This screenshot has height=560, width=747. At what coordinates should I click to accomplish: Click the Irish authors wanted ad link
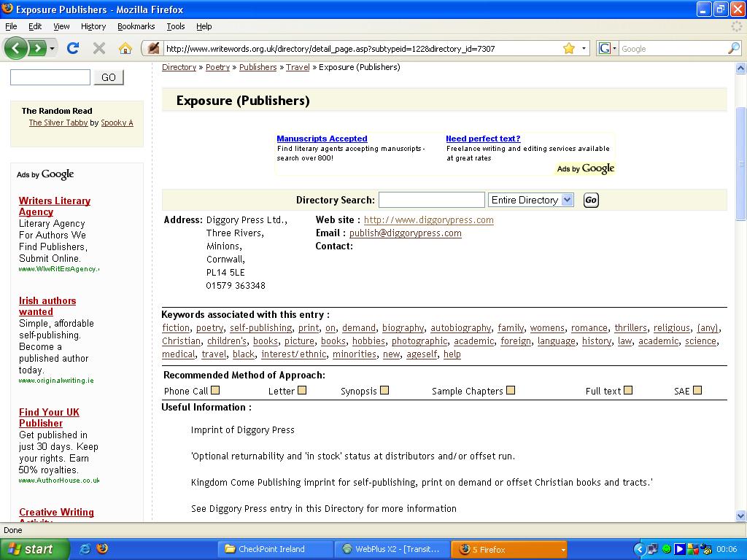(x=47, y=306)
